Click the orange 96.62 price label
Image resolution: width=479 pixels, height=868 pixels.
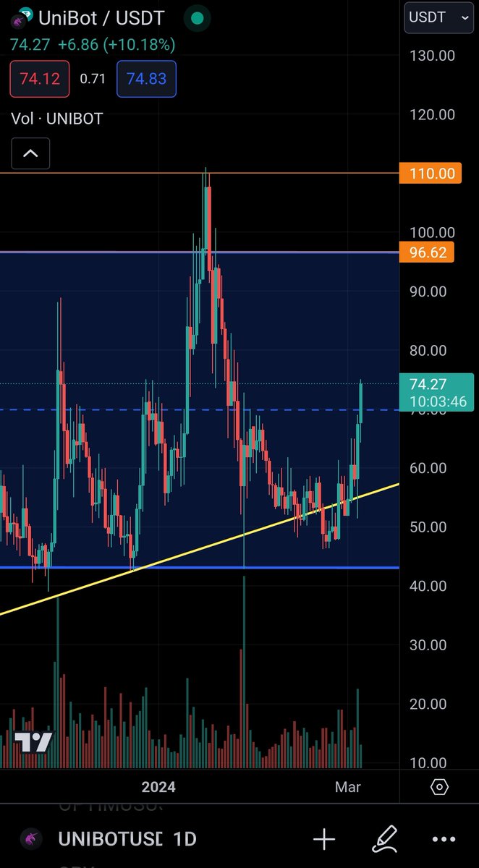click(428, 252)
